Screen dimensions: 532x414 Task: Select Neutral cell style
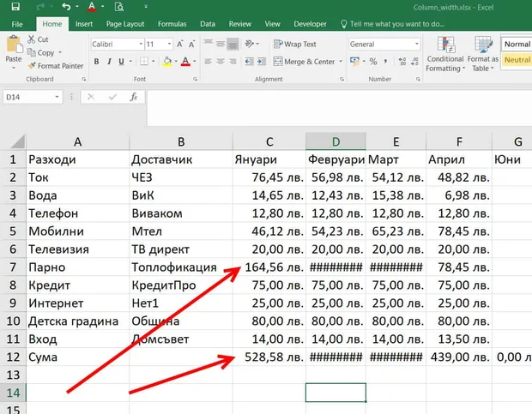click(x=517, y=60)
